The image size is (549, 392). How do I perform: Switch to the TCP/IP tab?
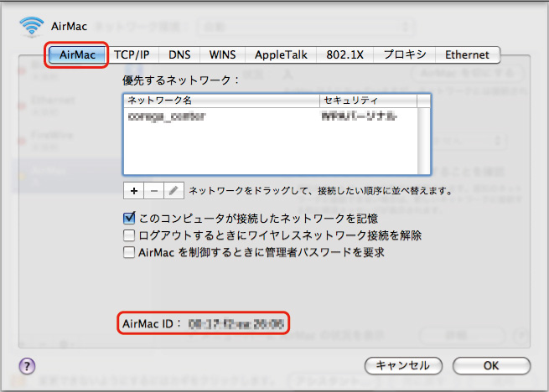coord(132,54)
